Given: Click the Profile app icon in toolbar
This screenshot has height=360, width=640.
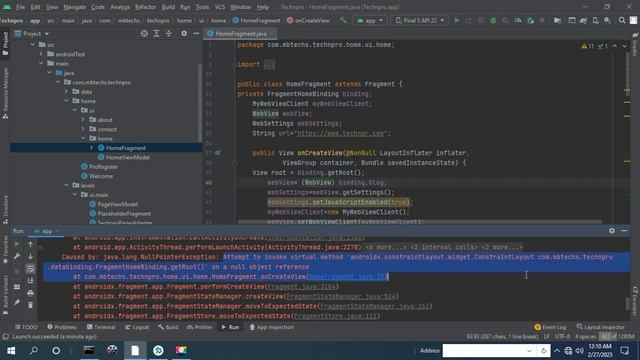Looking at the screenshot, I should pyautogui.click(x=518, y=20).
